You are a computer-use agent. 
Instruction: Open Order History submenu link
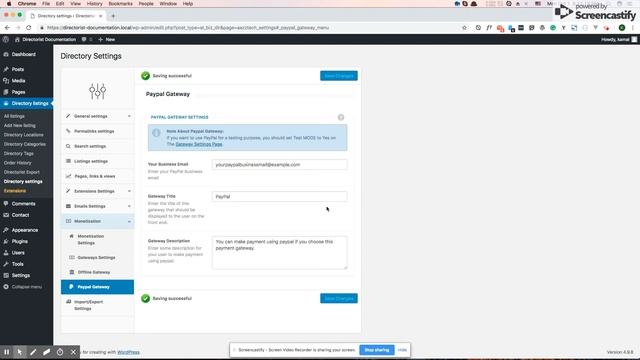[18, 163]
